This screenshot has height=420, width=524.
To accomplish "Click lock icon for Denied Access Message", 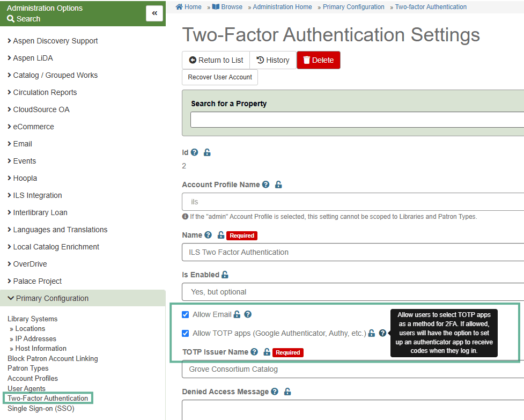I will coord(287,392).
